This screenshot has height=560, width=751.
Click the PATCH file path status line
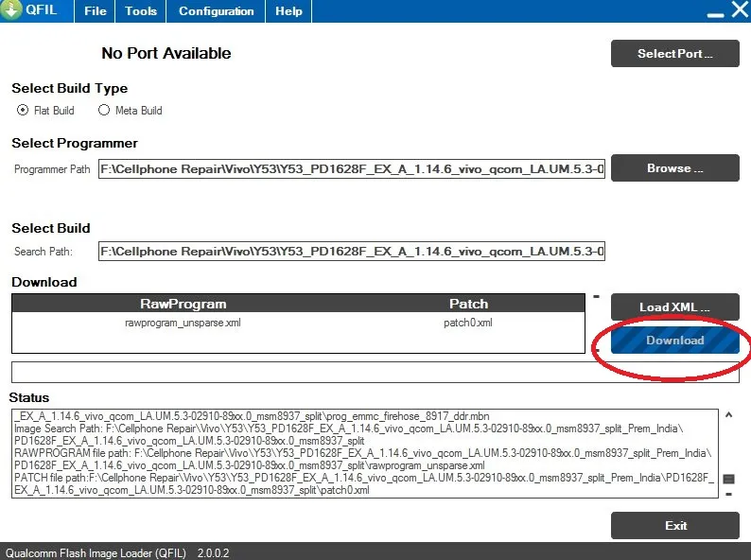[364, 483]
